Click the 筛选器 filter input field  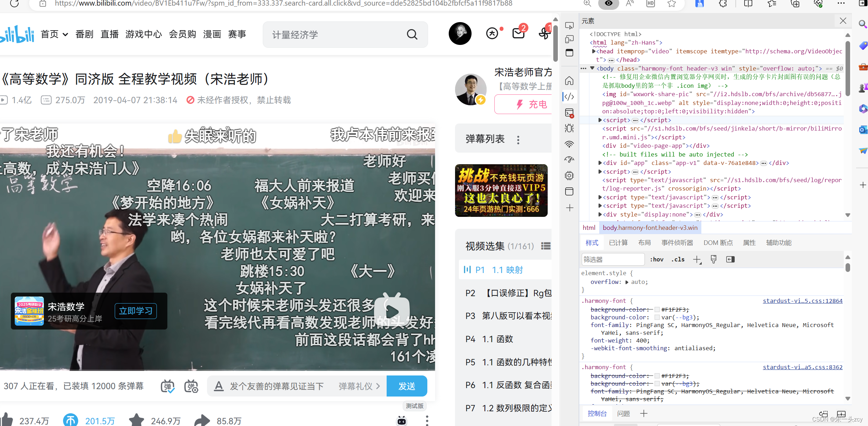pyautogui.click(x=613, y=259)
